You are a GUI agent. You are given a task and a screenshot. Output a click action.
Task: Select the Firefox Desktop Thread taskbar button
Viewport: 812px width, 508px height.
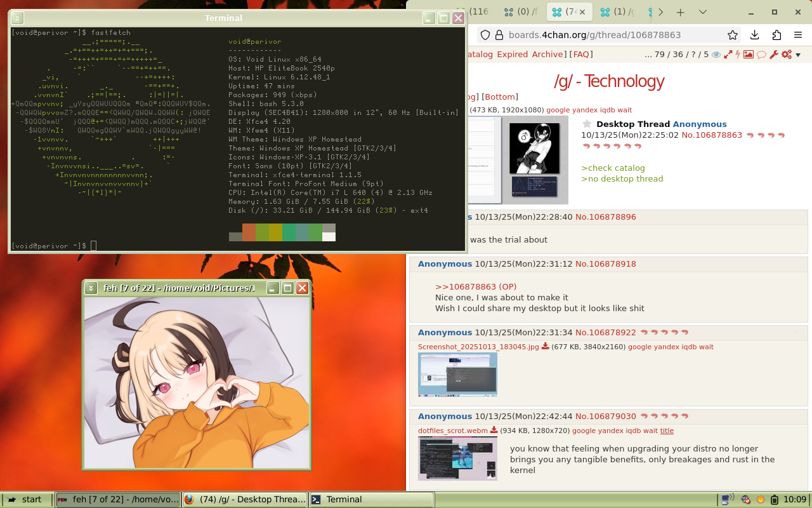pos(245,500)
